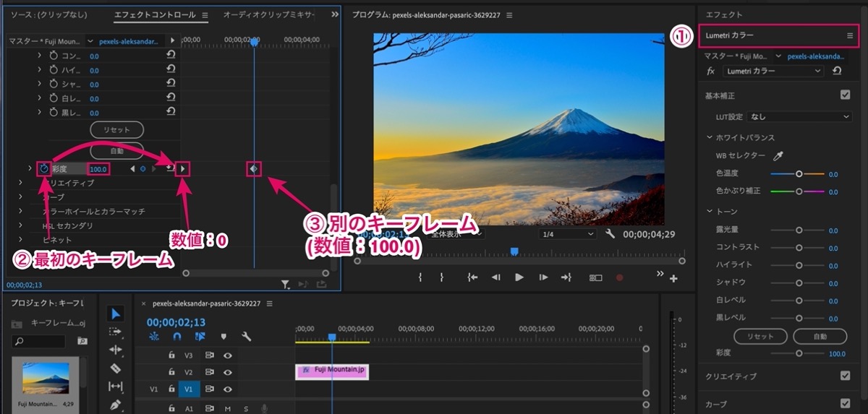Step forward one frame
Viewport: 868px width, 414px height.
542,277
